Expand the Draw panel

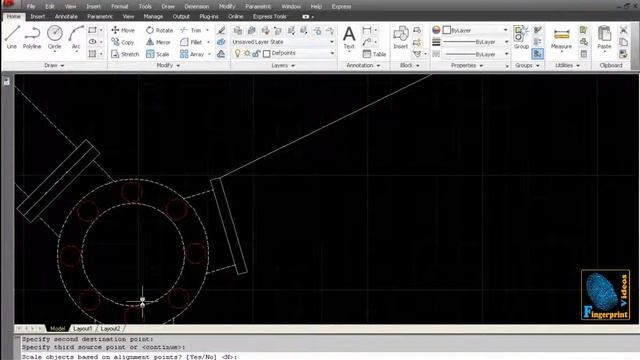tap(54, 65)
